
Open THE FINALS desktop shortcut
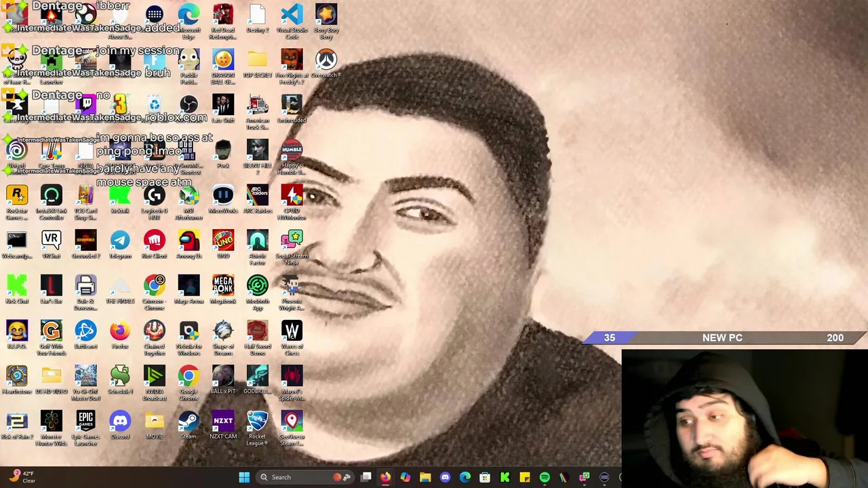tap(120, 286)
